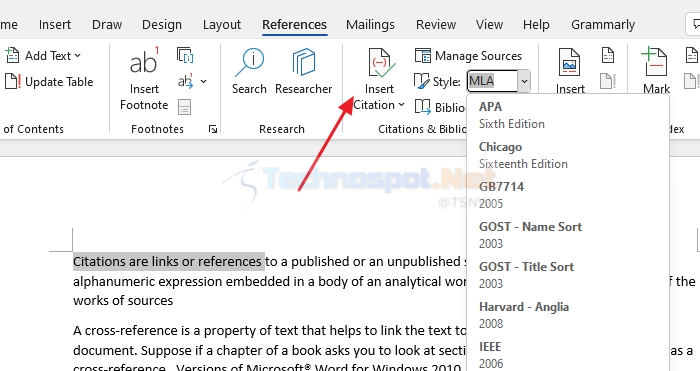700x371 pixels.
Task: Open the Footnotes dialog launcher
Action: [213, 129]
